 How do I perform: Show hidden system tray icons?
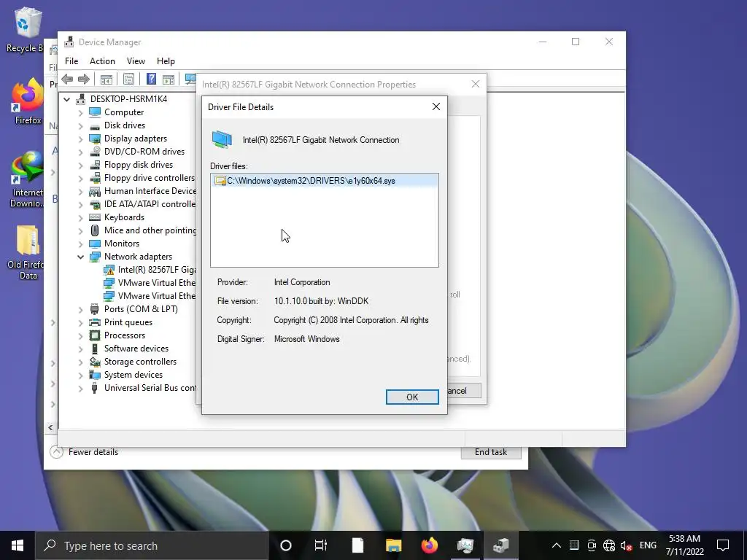(x=556, y=545)
